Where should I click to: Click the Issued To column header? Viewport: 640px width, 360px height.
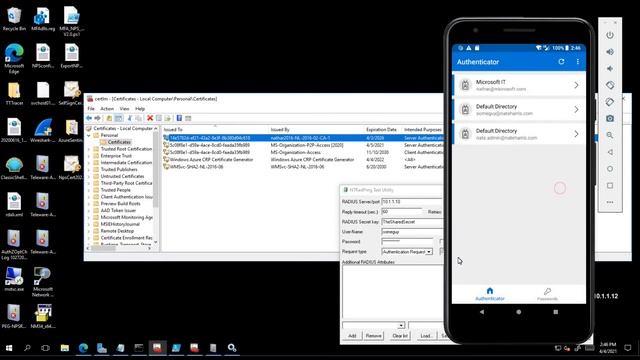tap(215, 129)
